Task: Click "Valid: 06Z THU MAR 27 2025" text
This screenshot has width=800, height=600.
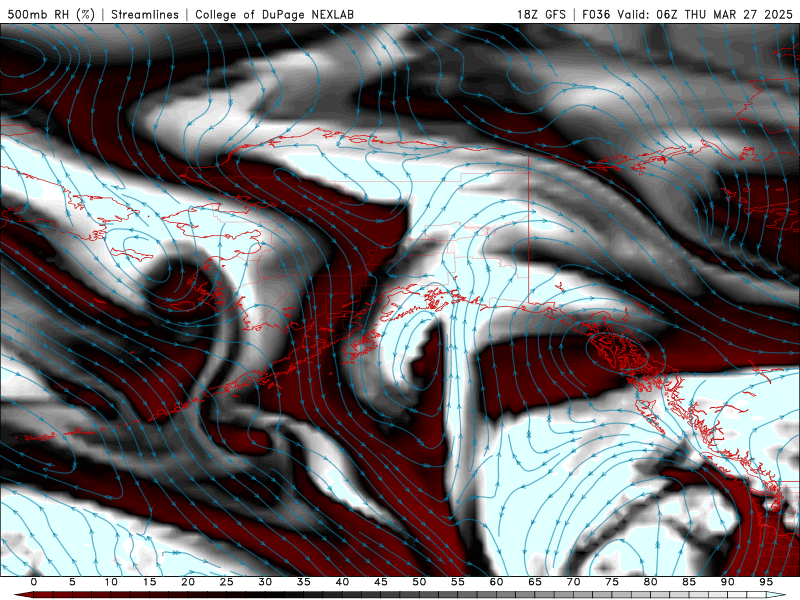Action: (705, 14)
